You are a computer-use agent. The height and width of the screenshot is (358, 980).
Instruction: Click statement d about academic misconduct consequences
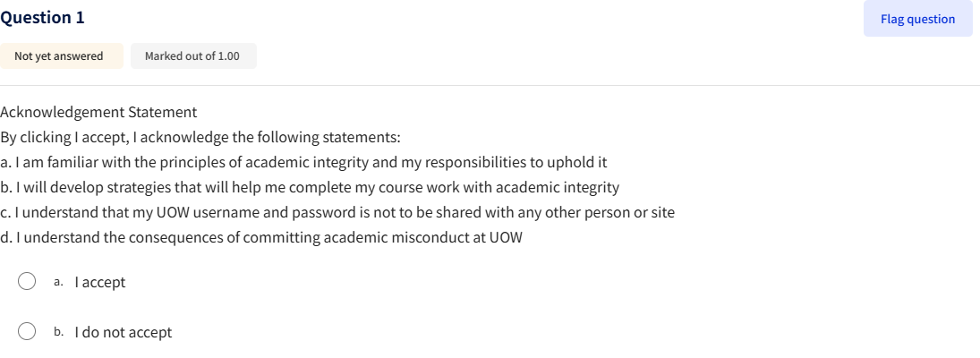click(261, 237)
